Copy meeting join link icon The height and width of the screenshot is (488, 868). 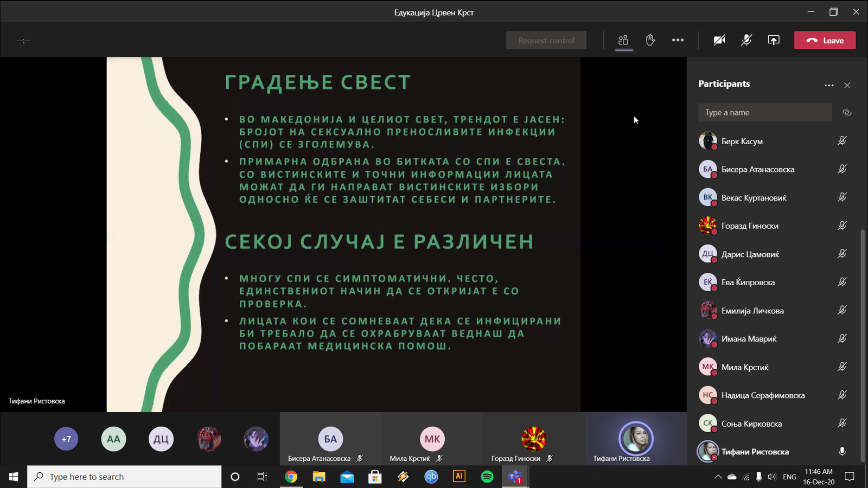pyautogui.click(x=847, y=113)
